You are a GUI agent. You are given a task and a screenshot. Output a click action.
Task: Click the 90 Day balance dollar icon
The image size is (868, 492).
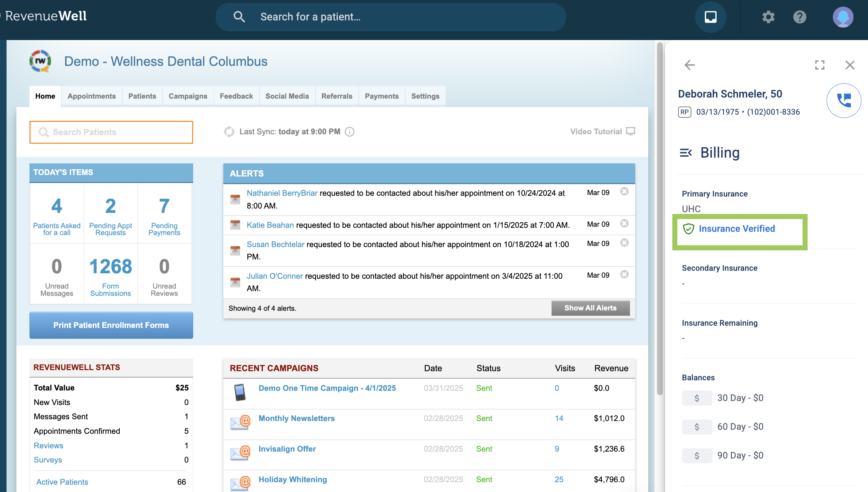tap(697, 456)
